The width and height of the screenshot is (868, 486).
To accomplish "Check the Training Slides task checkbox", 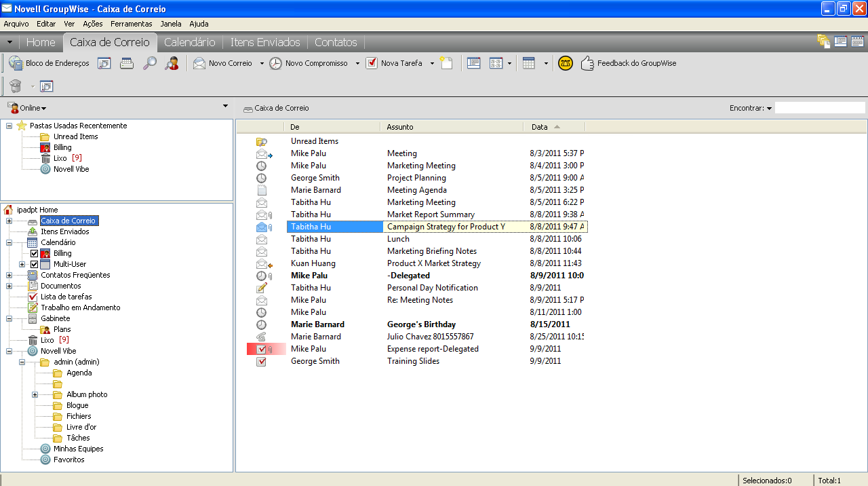I will (261, 361).
